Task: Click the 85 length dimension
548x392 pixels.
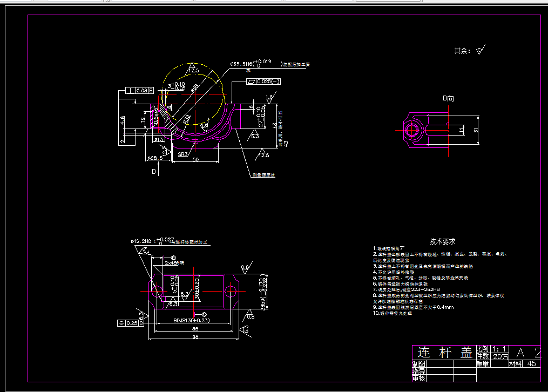Action: (x=195, y=328)
